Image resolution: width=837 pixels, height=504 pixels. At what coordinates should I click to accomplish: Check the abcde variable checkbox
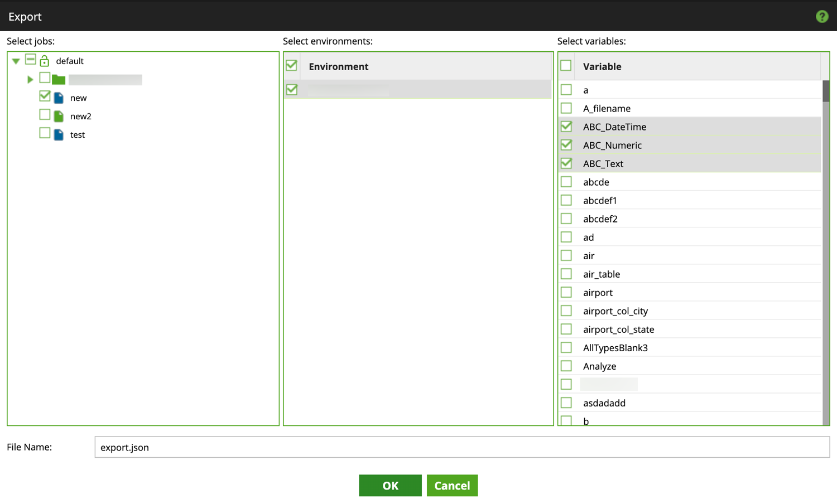(x=566, y=181)
